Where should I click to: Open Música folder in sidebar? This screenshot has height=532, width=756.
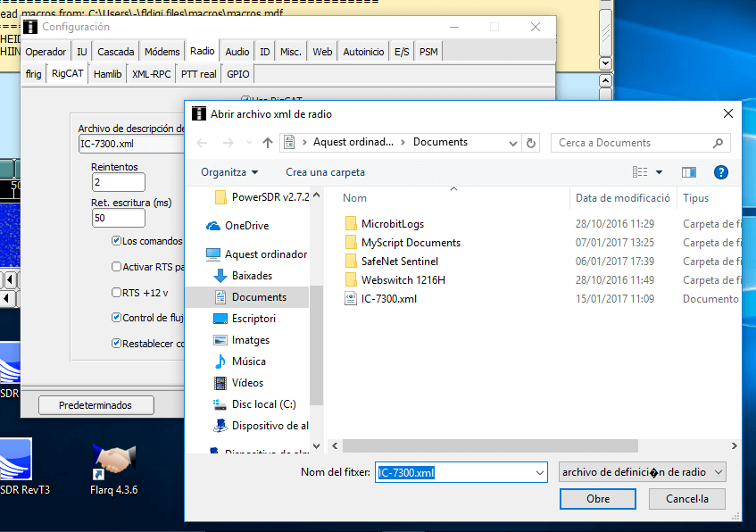(239, 362)
